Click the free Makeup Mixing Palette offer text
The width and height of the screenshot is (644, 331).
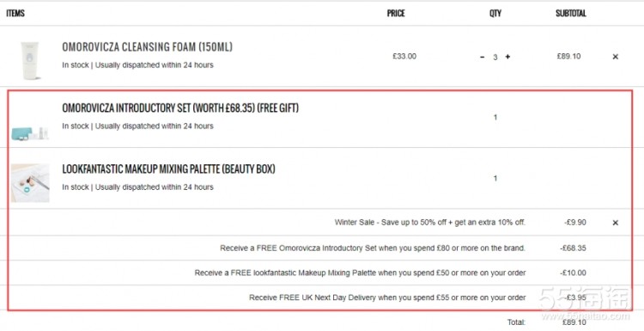coord(360,273)
